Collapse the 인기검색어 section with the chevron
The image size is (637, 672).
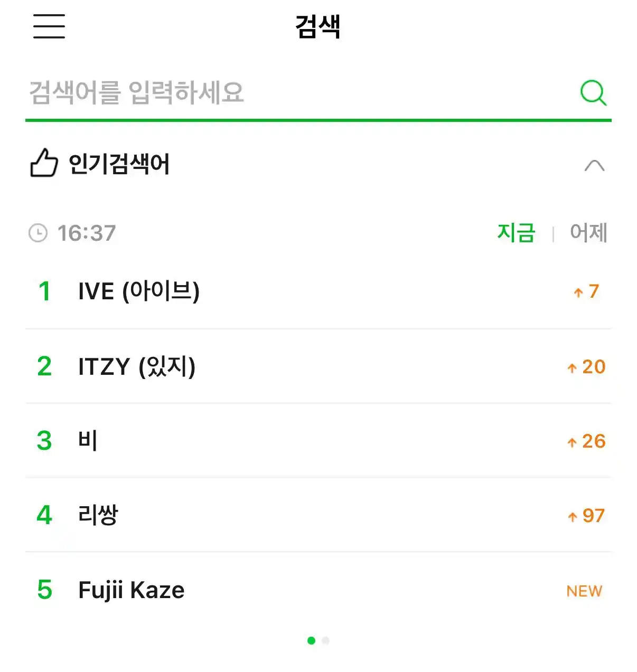click(594, 165)
